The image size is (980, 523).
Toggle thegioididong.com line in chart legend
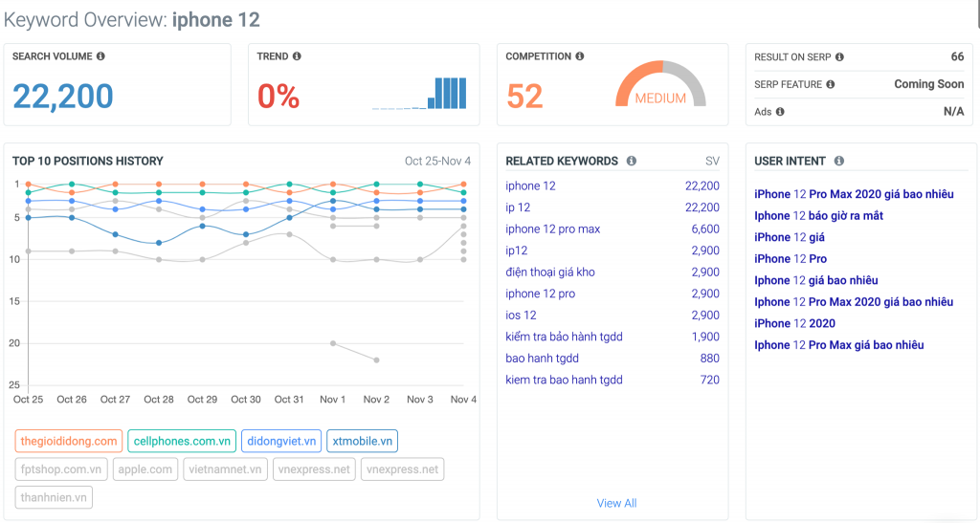point(68,441)
